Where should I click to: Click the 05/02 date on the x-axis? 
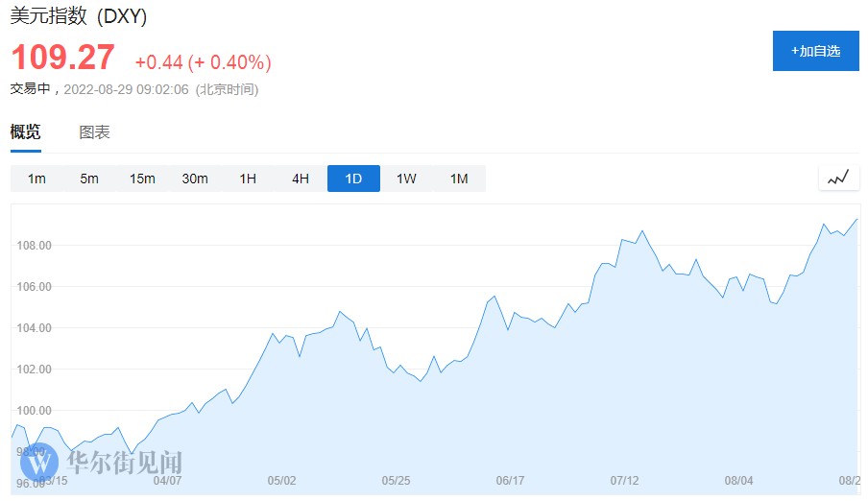point(281,481)
